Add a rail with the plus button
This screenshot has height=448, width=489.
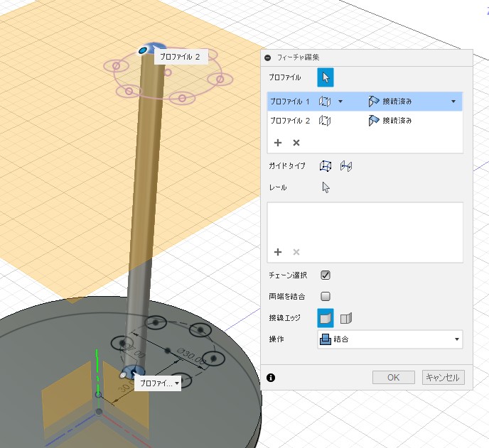point(278,252)
